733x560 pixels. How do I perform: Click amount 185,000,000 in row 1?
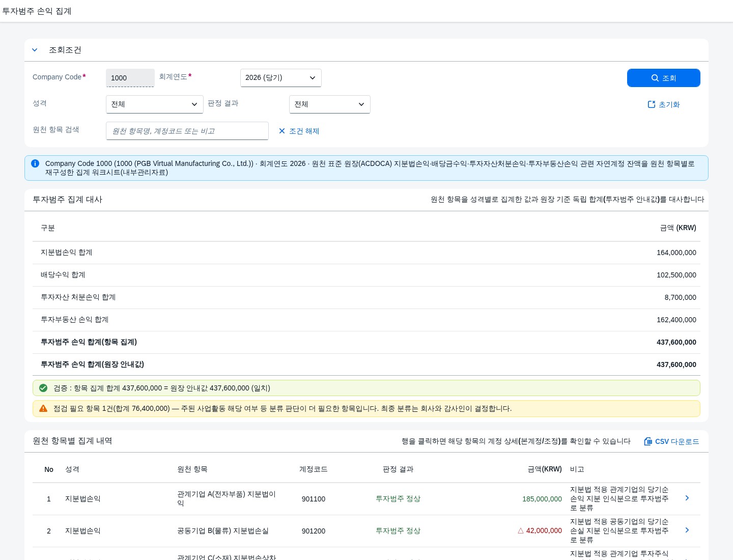coord(542,499)
